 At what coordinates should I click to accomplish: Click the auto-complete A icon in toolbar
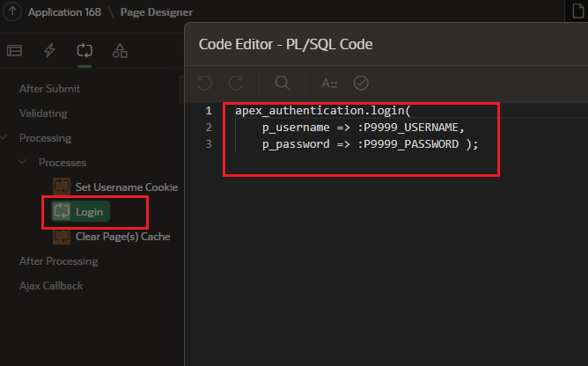pyautogui.click(x=329, y=83)
